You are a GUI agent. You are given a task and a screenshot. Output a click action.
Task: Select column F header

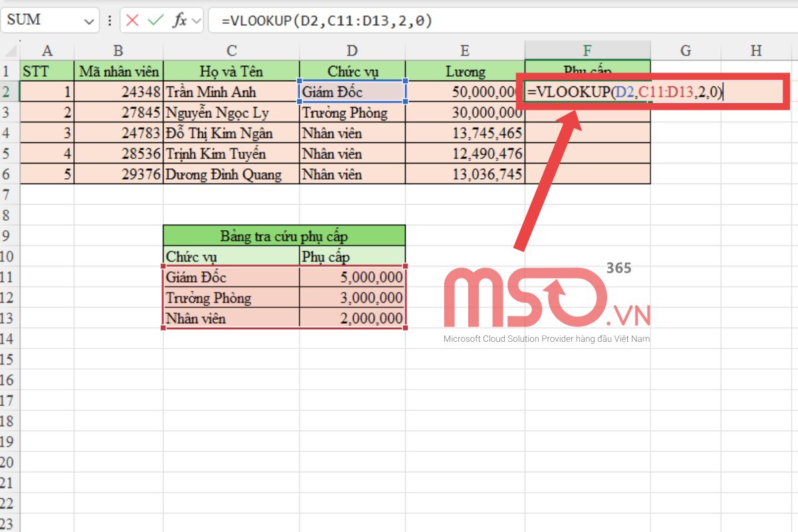point(587,51)
